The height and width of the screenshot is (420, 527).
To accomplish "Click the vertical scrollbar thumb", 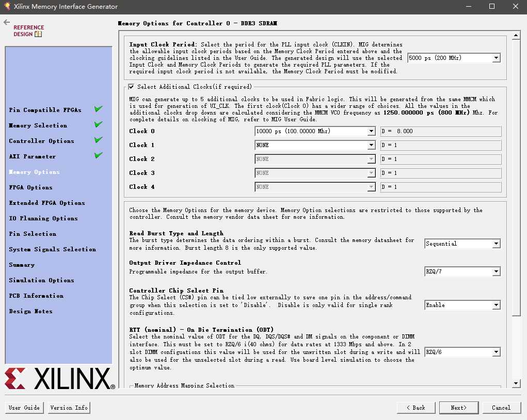I will (516, 177).
